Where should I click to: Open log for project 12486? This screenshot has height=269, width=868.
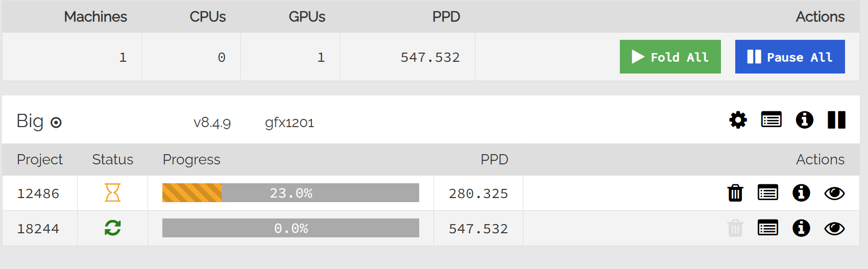click(767, 193)
